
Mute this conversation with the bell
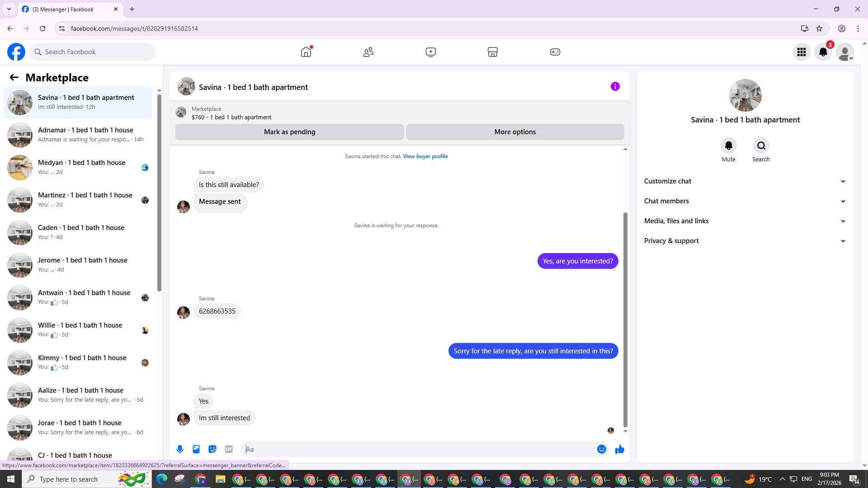(x=728, y=145)
